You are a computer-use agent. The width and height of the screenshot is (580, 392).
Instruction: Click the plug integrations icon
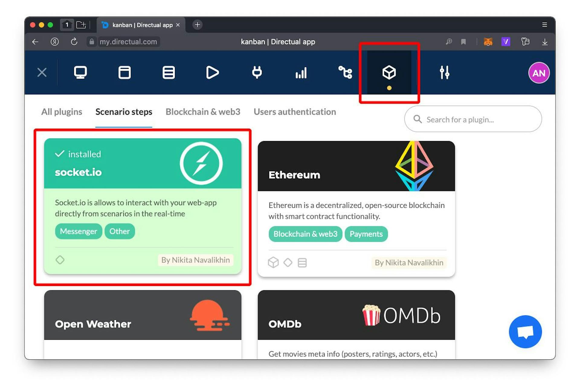click(257, 72)
